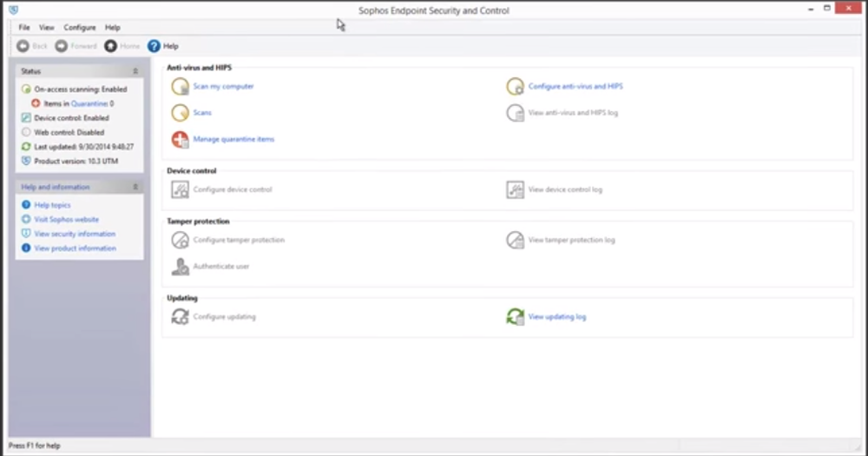Collapse the Help and information panel

[x=135, y=188]
